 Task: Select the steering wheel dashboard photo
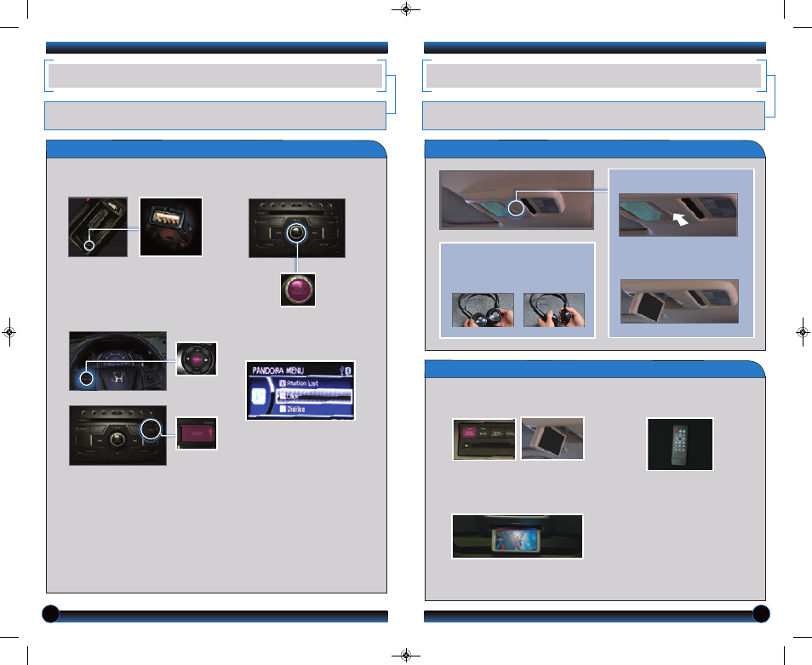pos(118,361)
